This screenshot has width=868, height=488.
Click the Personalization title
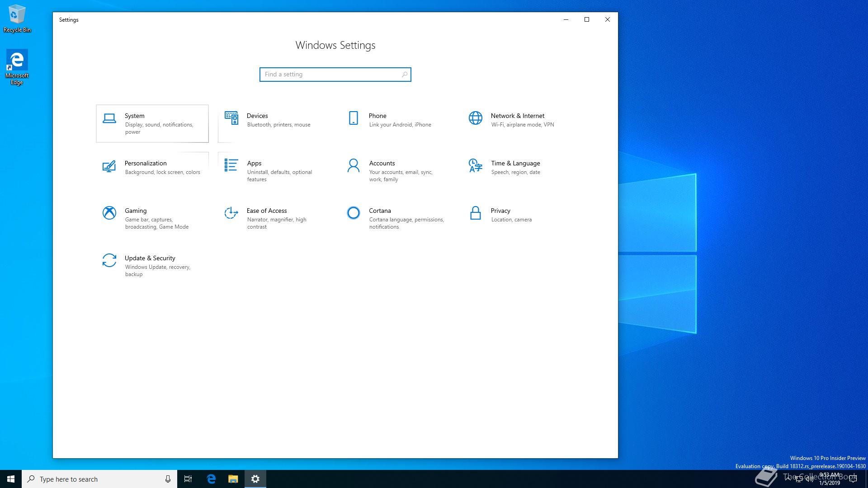146,164
